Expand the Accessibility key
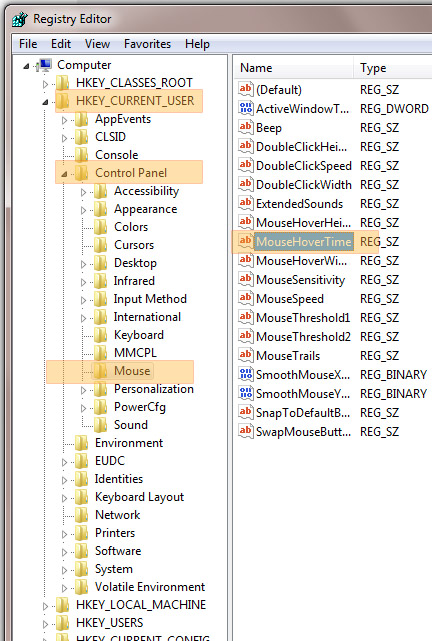Viewport: 432px width, 641px height. (x=83, y=192)
